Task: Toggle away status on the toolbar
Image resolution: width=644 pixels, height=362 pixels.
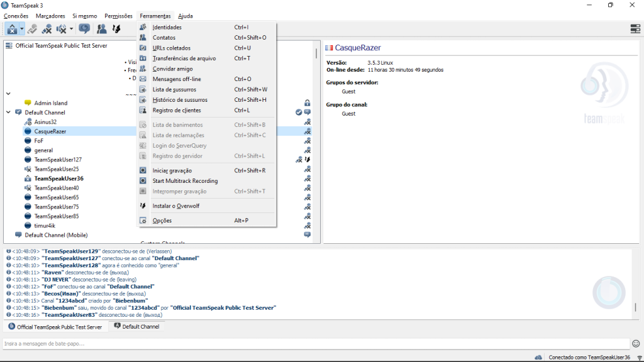Action: pos(12,28)
